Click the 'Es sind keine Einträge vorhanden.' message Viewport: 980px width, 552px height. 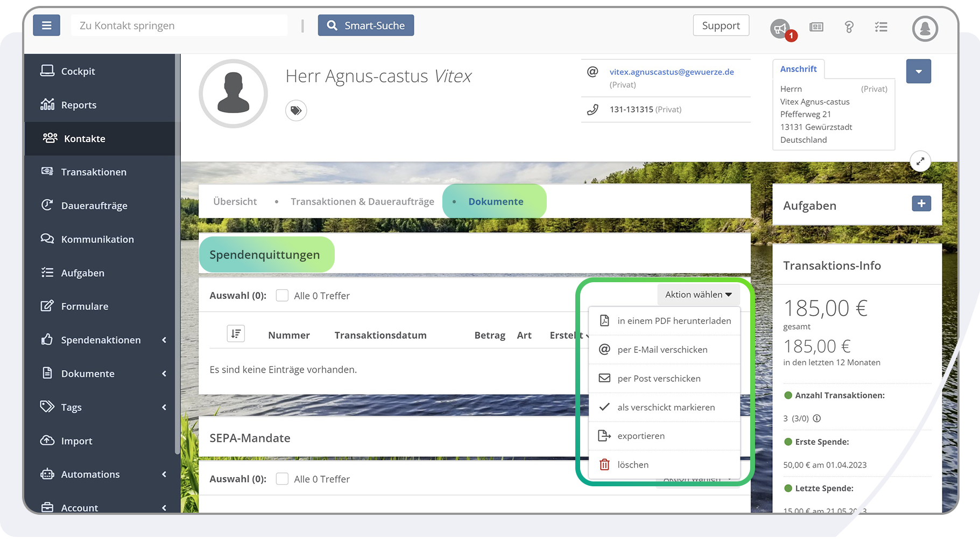pos(283,369)
